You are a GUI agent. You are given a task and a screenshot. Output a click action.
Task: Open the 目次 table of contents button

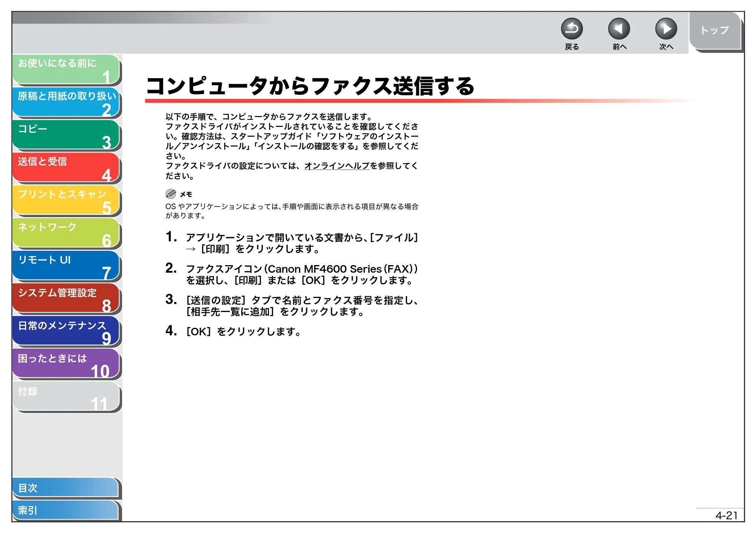66,488
